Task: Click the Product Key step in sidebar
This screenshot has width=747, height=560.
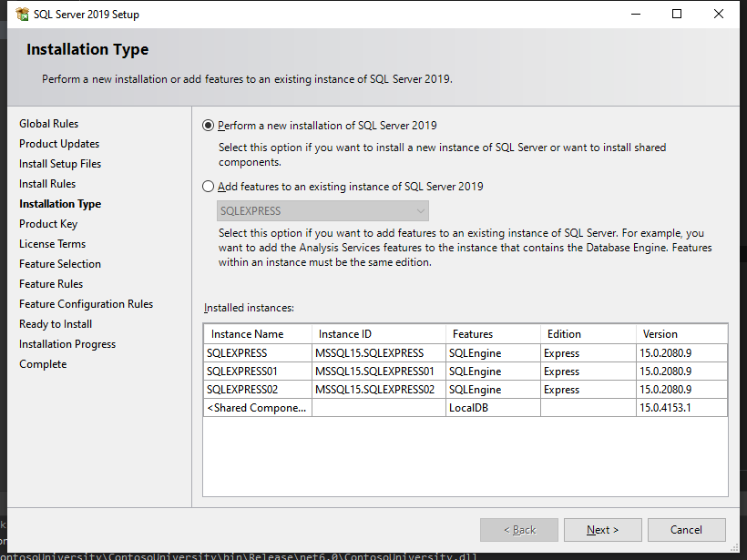Action: click(48, 224)
